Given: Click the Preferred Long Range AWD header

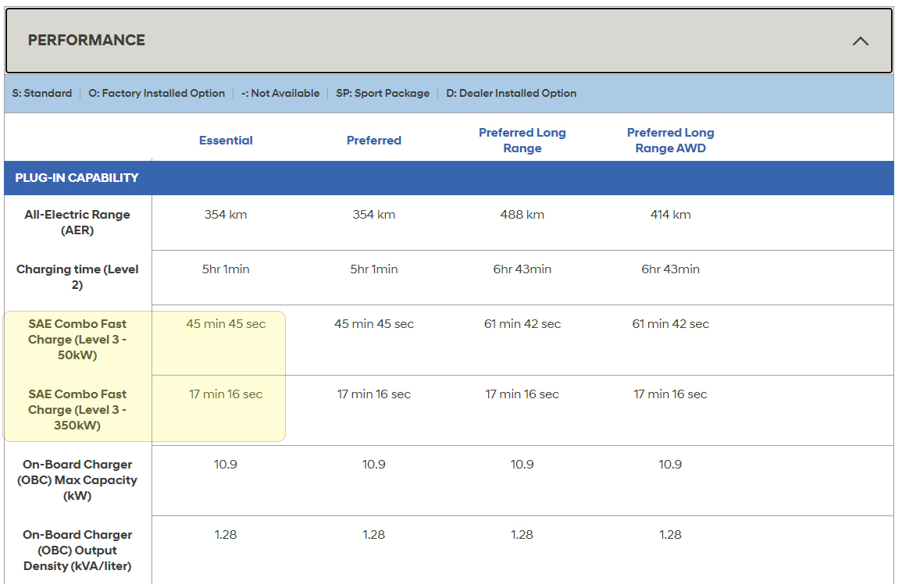Looking at the screenshot, I should [x=670, y=141].
